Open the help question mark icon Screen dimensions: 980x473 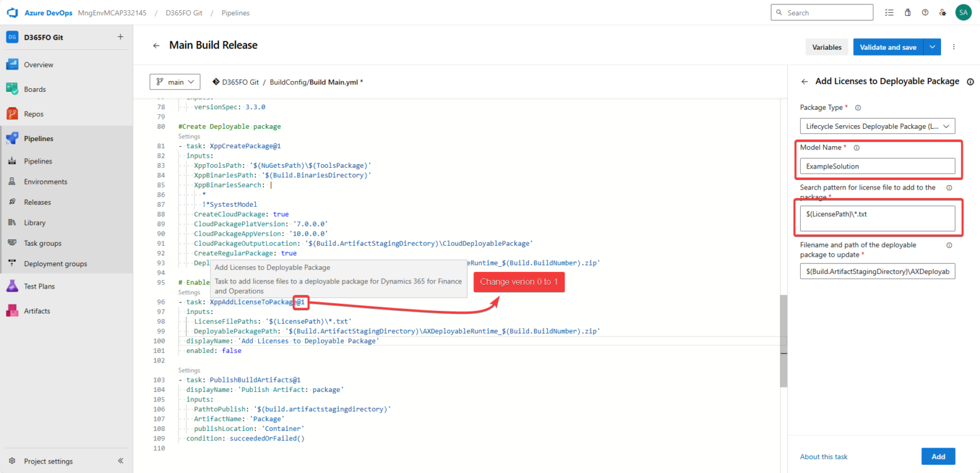(925, 13)
